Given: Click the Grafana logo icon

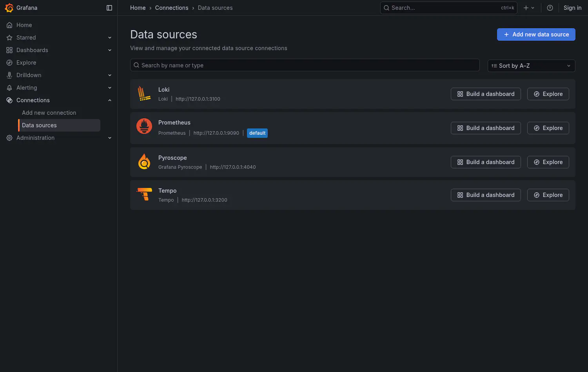Looking at the screenshot, I should click(x=9, y=8).
